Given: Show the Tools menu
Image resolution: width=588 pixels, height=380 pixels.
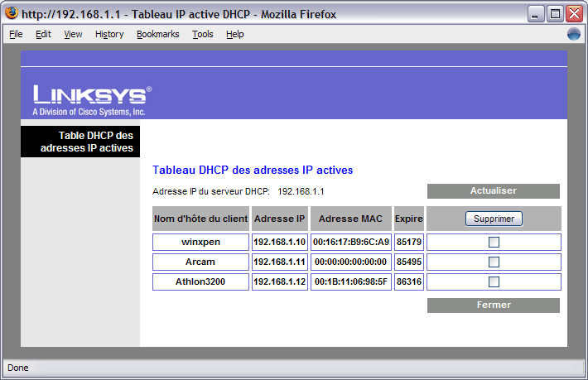Looking at the screenshot, I should pos(202,34).
